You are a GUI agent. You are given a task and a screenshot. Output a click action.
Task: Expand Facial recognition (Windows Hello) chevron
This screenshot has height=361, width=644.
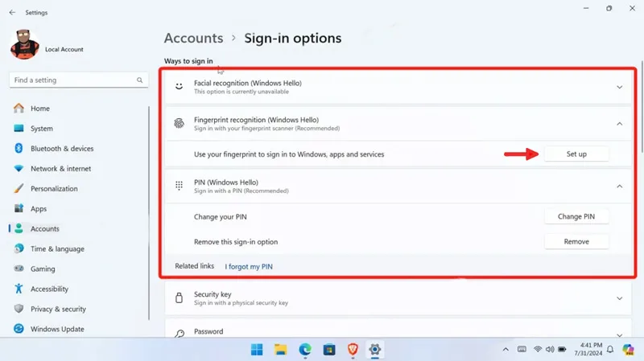[x=619, y=87]
